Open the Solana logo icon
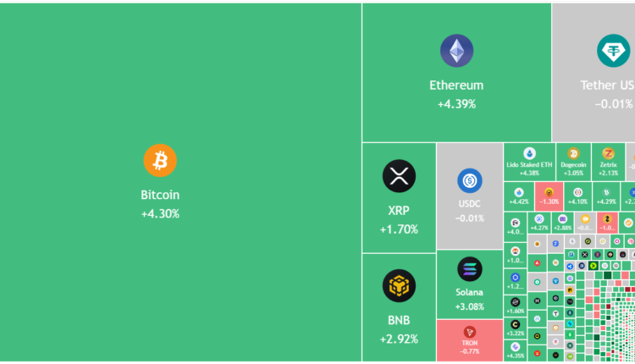 pos(470,269)
